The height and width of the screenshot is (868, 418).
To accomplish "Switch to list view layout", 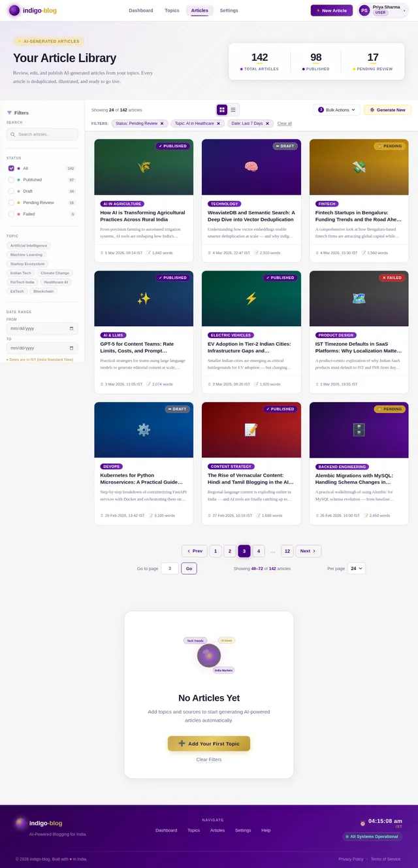I will click(233, 110).
